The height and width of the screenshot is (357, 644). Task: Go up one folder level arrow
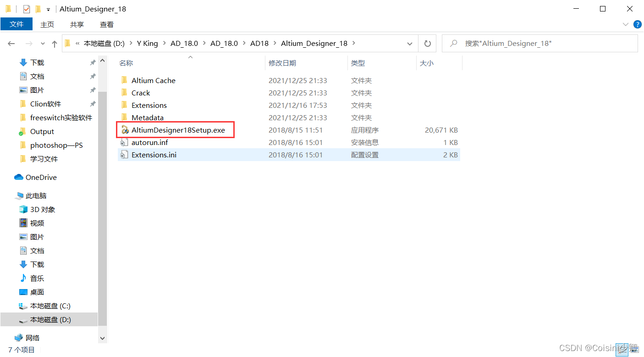tap(55, 44)
